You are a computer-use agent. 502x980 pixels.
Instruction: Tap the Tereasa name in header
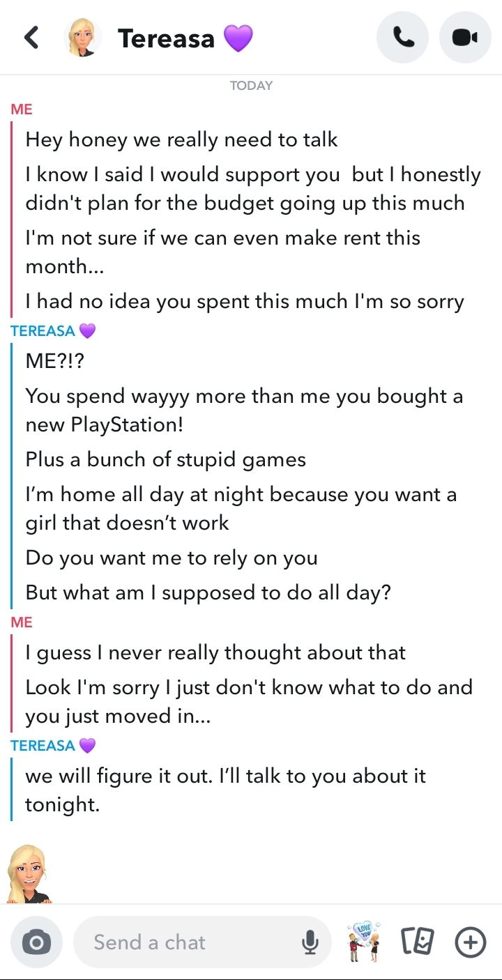(167, 38)
